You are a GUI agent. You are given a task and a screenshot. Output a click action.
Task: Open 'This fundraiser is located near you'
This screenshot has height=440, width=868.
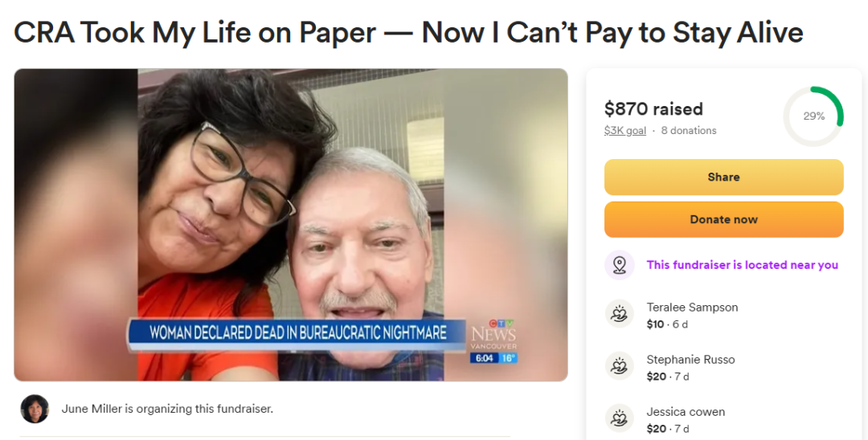(743, 265)
